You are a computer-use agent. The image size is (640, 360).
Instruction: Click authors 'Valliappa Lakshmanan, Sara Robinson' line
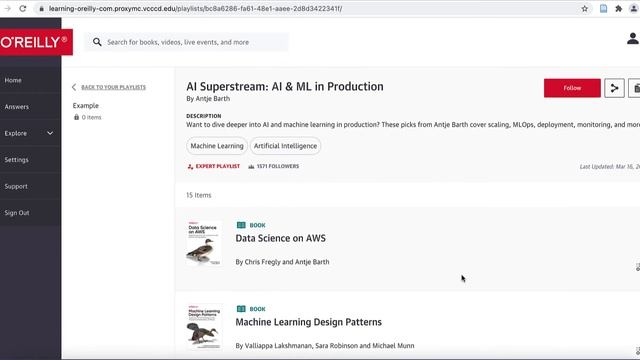(x=325, y=346)
